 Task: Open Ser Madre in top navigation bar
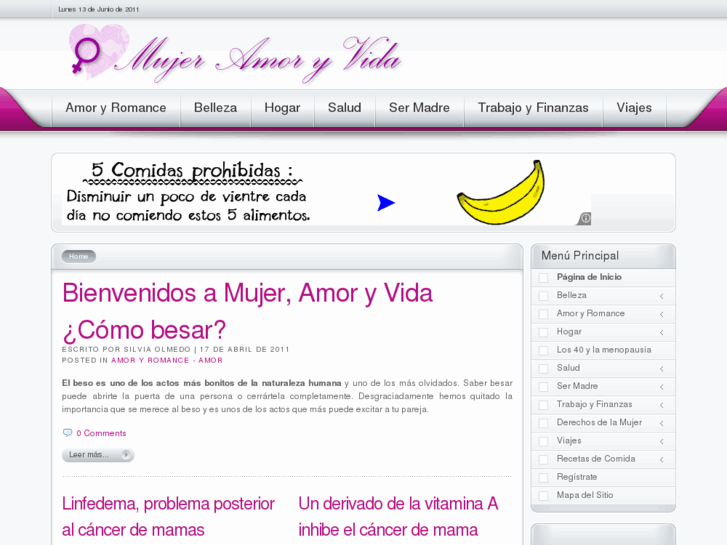tap(419, 108)
